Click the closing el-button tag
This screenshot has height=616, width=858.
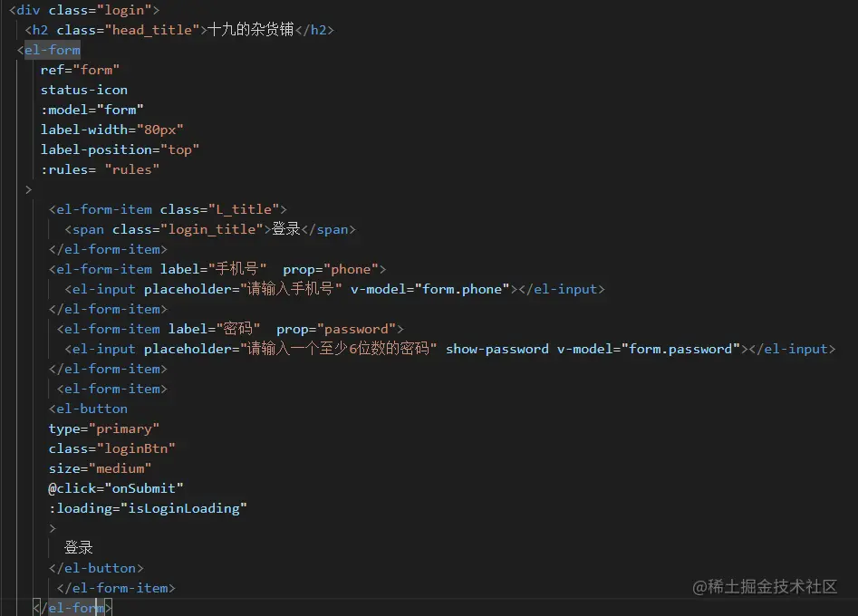point(96,568)
